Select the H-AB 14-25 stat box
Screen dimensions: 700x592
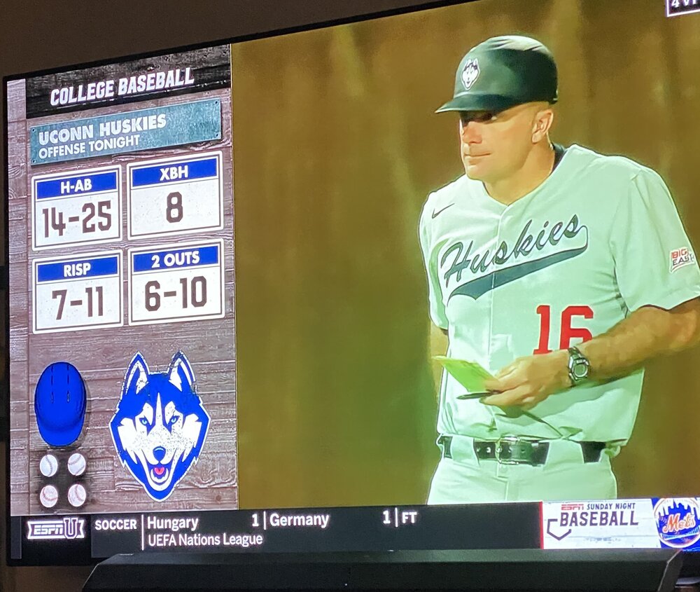click(77, 208)
